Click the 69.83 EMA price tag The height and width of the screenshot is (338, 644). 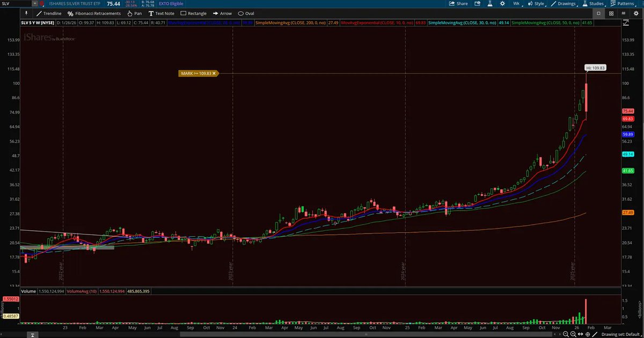(x=628, y=119)
